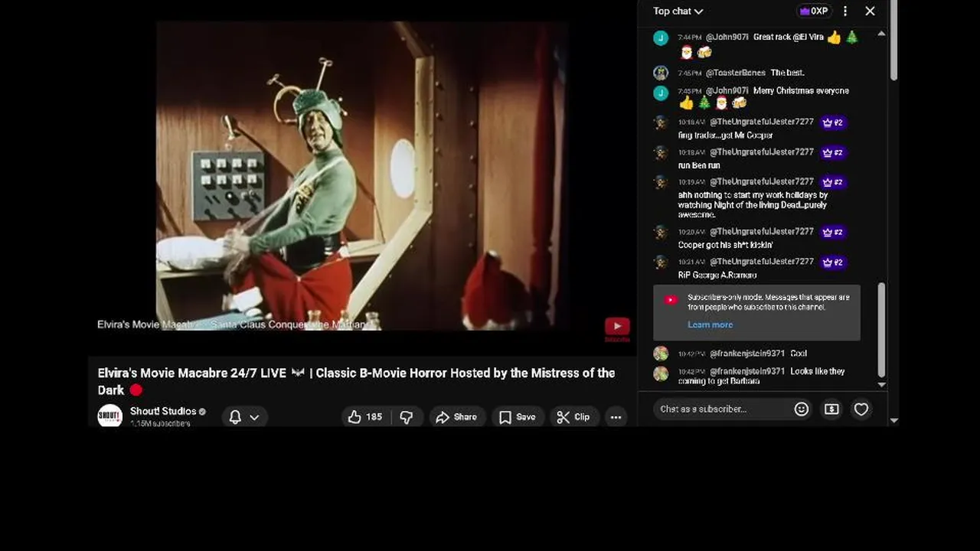Viewport: 980px width, 551px height.
Task: Close the live chat panel
Action: 870,11
